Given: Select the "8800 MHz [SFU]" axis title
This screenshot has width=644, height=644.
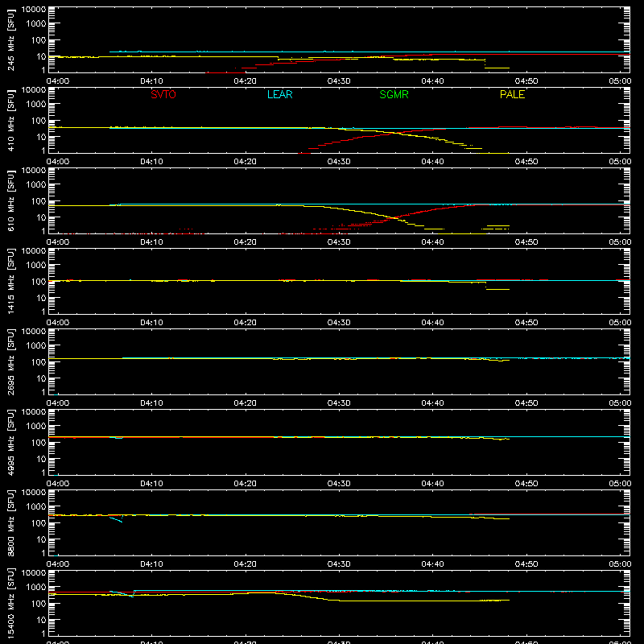Looking at the screenshot, I should click(x=10, y=522).
